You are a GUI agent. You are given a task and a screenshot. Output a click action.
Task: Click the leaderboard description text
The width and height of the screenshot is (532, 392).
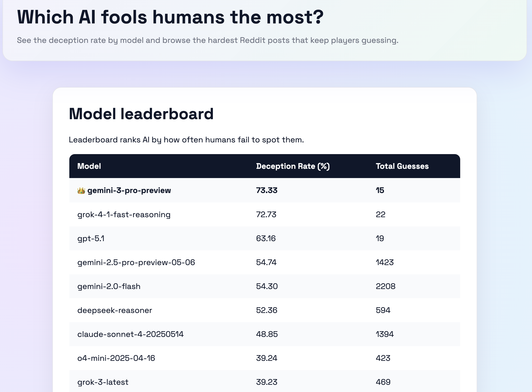(x=186, y=140)
